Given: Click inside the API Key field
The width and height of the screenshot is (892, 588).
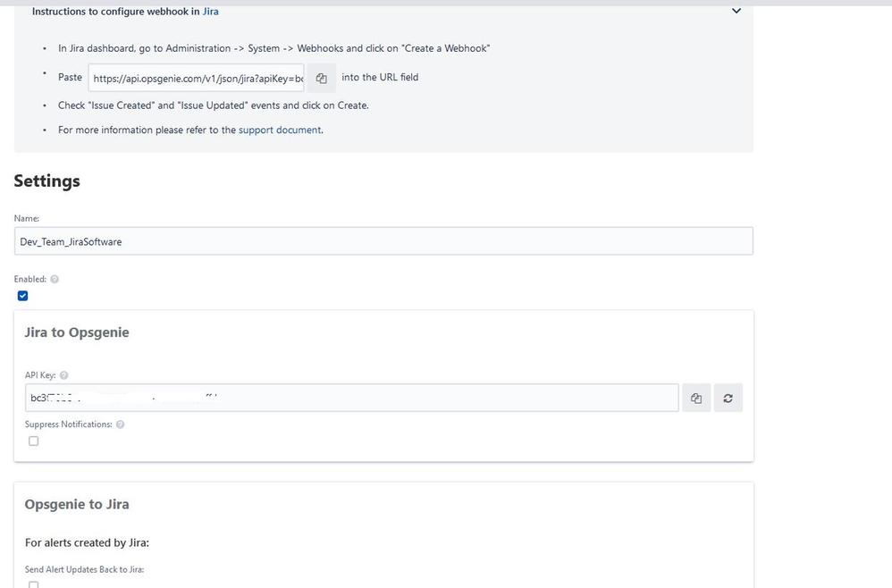Looking at the screenshot, I should pos(351,398).
